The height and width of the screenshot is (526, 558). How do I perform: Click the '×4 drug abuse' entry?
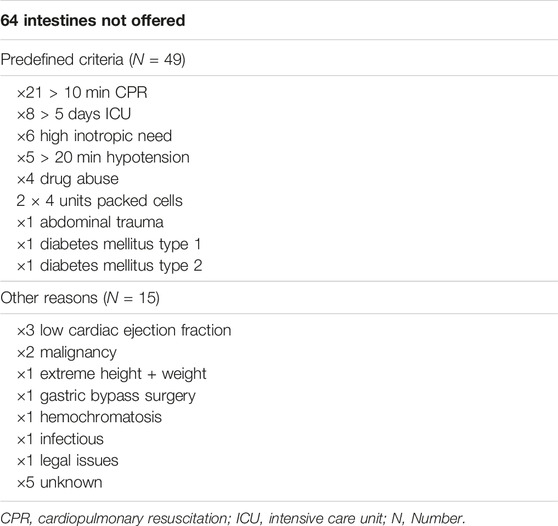pos(67,179)
